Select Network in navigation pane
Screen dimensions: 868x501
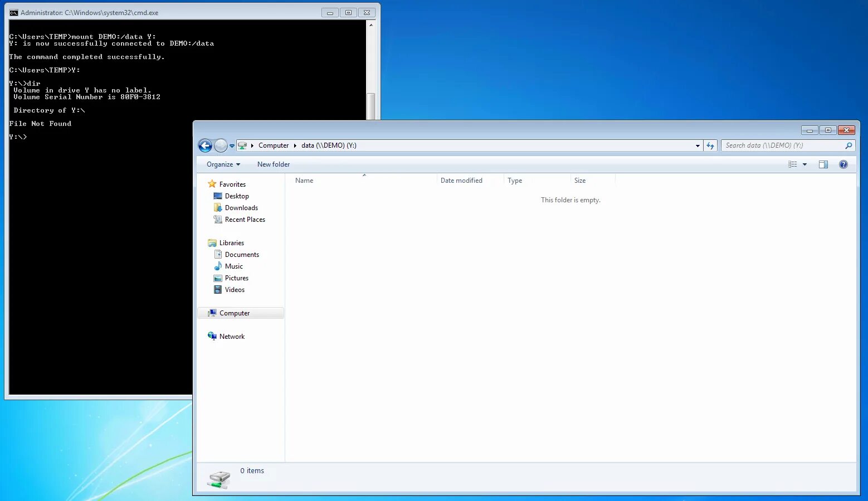click(x=232, y=337)
